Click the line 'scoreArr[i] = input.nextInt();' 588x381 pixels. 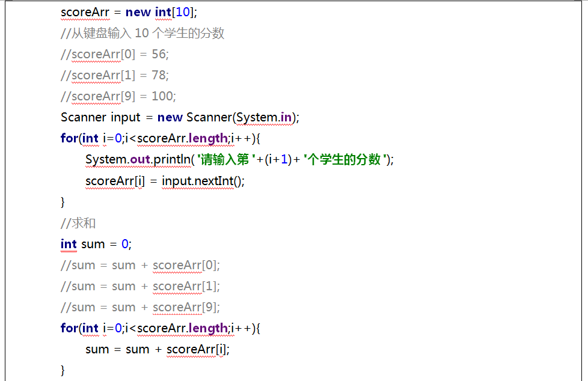(165, 181)
